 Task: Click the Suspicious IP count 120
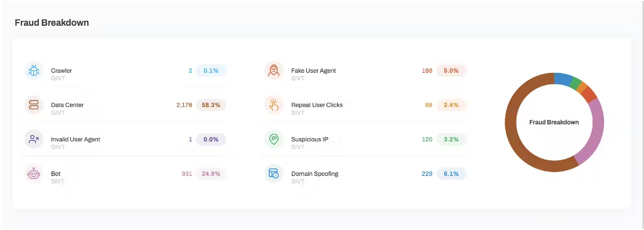[x=427, y=139]
